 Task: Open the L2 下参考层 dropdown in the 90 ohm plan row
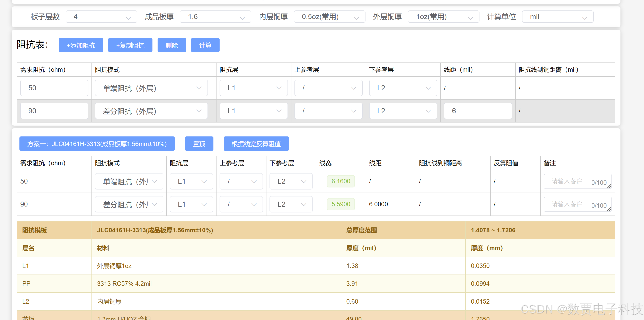(x=291, y=204)
